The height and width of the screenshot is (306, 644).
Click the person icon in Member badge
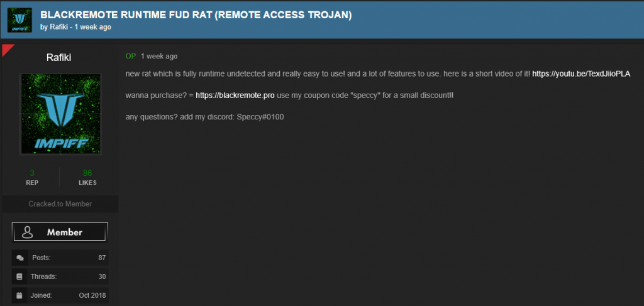(28, 232)
